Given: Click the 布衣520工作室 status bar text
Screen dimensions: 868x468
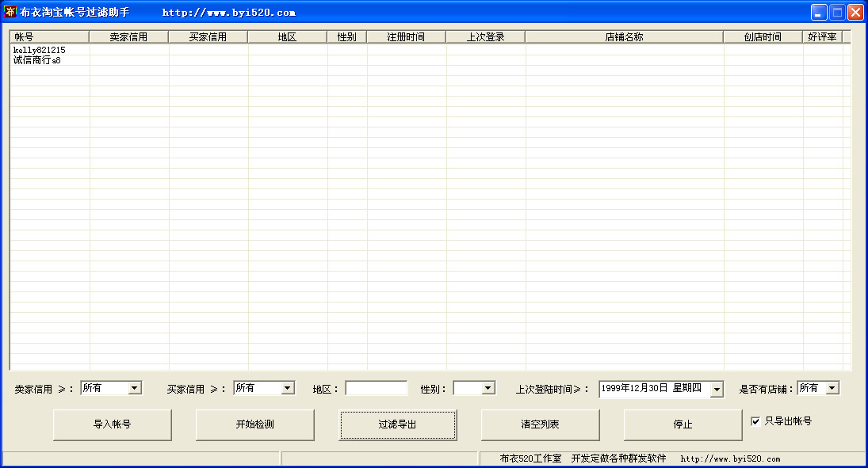Looking at the screenshot, I should [x=530, y=458].
